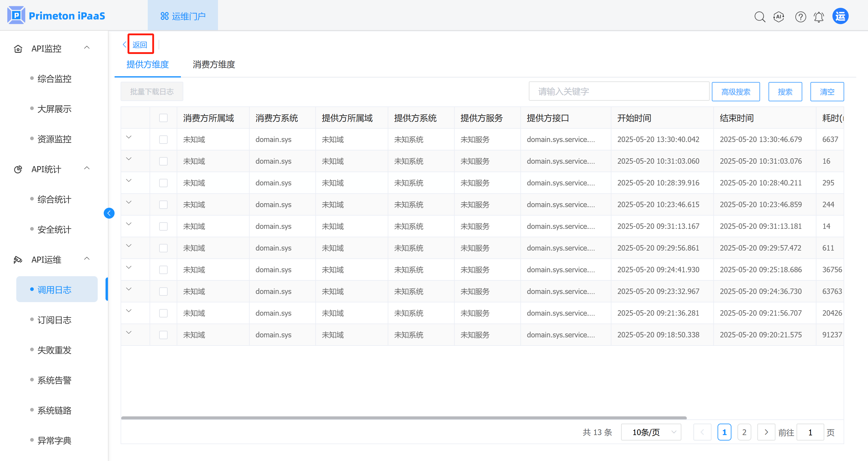This screenshot has height=461, width=868.
Task: Open 订阅日志 in the sidebar
Action: tap(54, 320)
